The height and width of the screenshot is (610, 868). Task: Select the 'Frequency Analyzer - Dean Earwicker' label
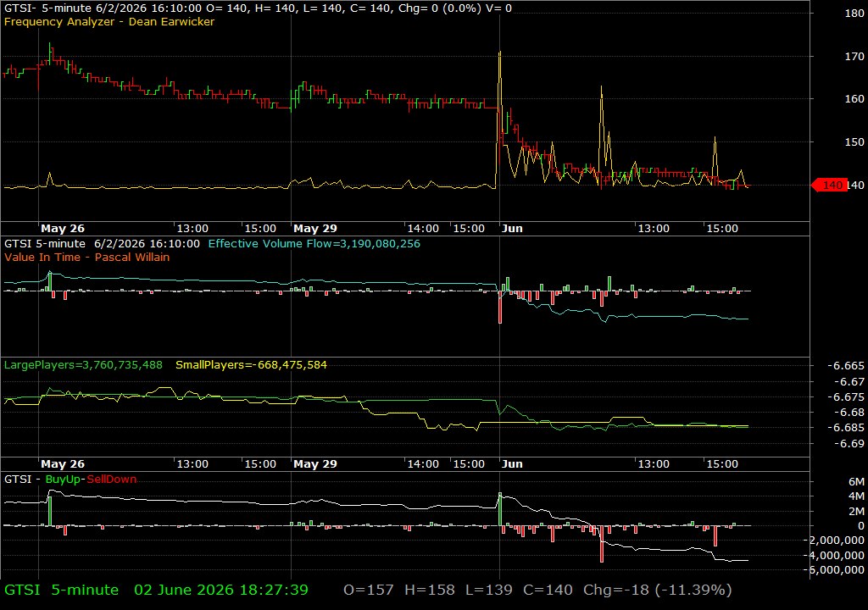click(x=109, y=22)
